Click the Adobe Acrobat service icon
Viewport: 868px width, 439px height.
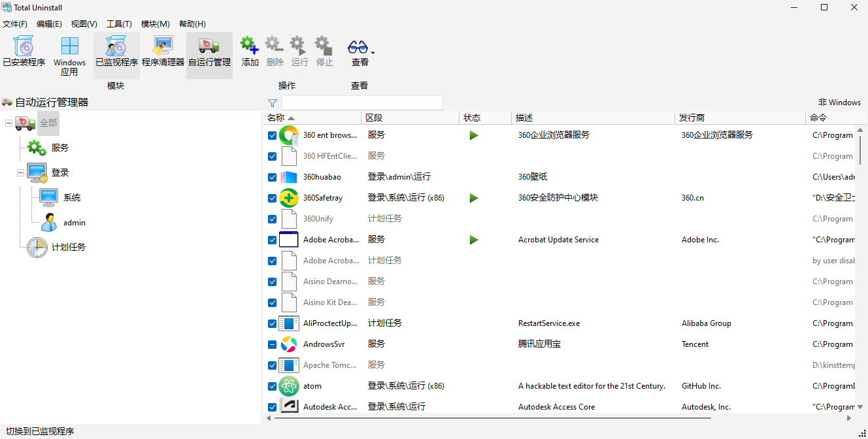[289, 240]
